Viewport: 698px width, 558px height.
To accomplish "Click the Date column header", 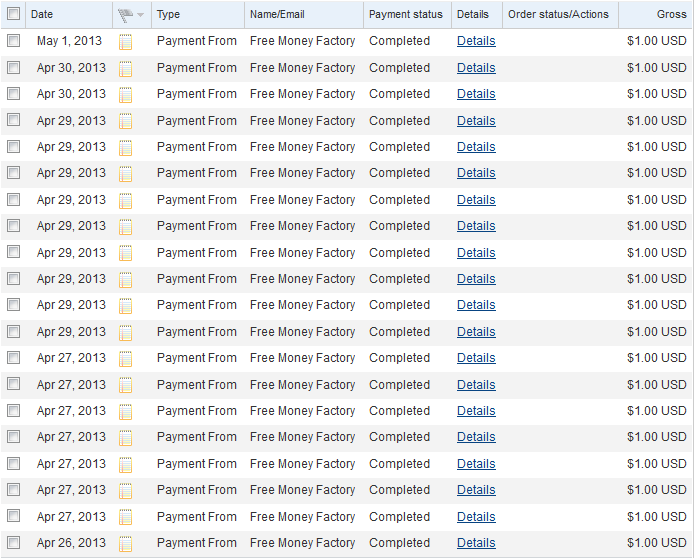I will tap(42, 15).
